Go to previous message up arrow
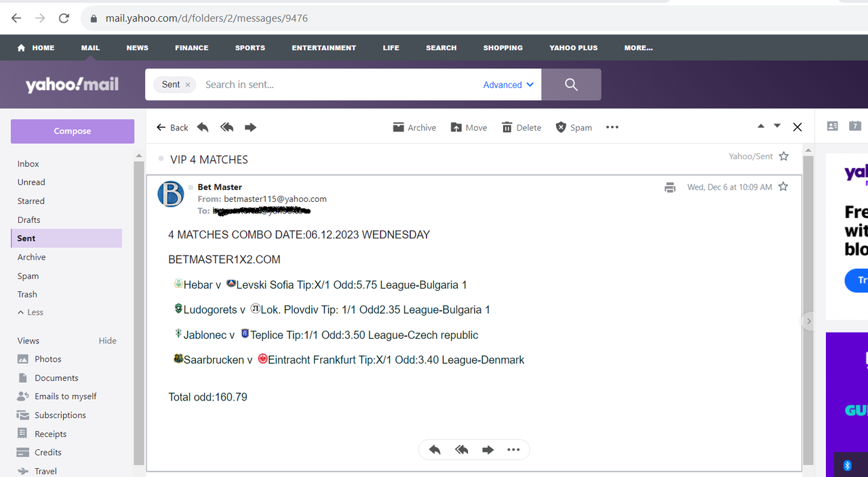The image size is (868, 477). click(x=761, y=126)
